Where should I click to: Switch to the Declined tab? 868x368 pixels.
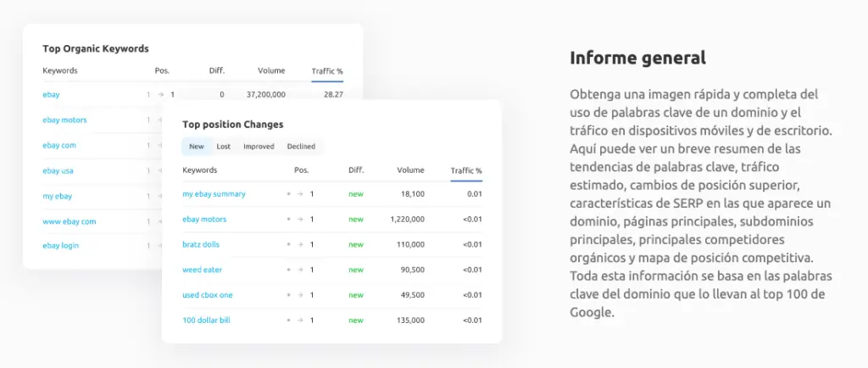coord(301,147)
